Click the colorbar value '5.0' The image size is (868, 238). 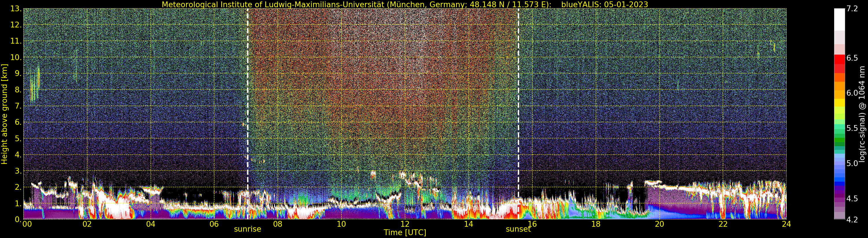pos(852,163)
